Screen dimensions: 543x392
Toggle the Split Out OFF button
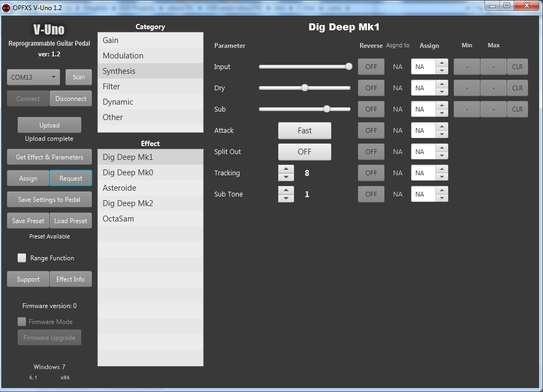304,151
